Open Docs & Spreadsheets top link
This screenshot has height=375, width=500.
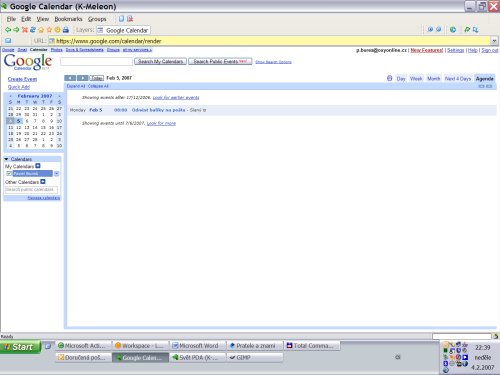[85, 50]
